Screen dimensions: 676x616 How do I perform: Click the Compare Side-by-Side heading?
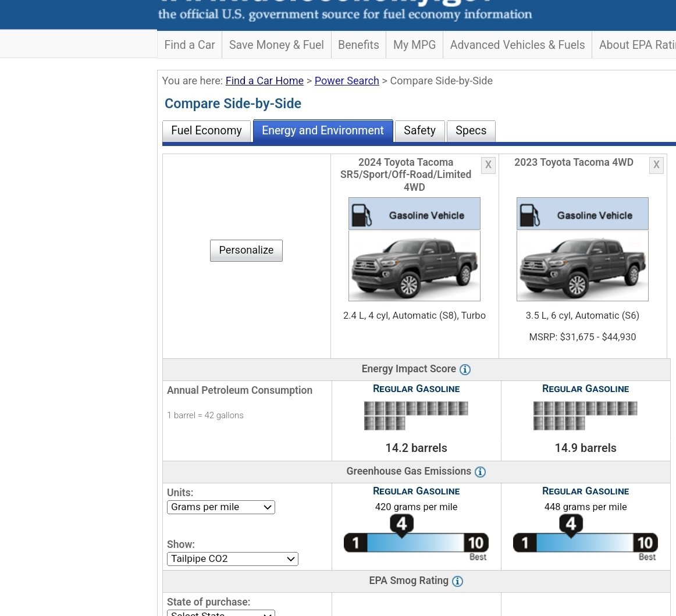point(233,104)
